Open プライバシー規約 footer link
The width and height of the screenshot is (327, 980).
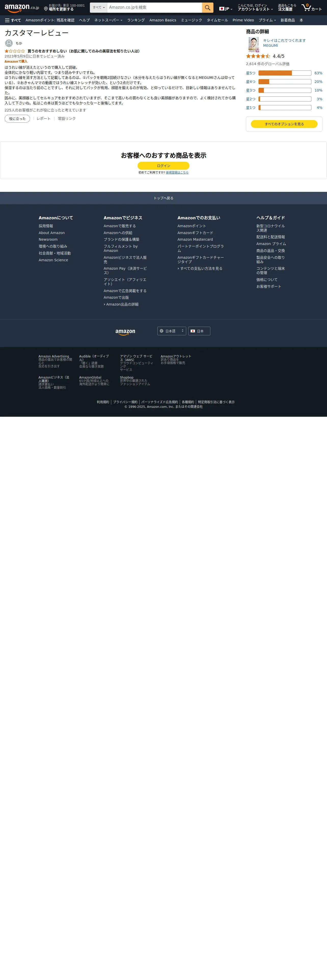[x=125, y=402]
